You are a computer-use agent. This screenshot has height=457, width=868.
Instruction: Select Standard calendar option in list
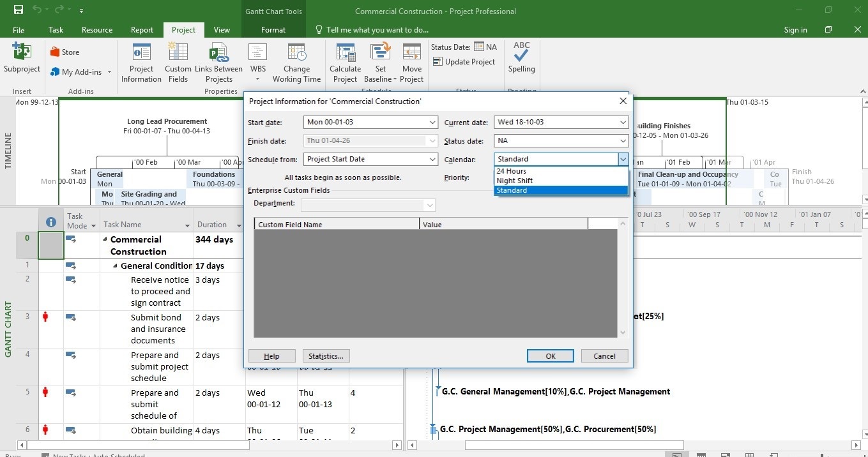point(561,190)
